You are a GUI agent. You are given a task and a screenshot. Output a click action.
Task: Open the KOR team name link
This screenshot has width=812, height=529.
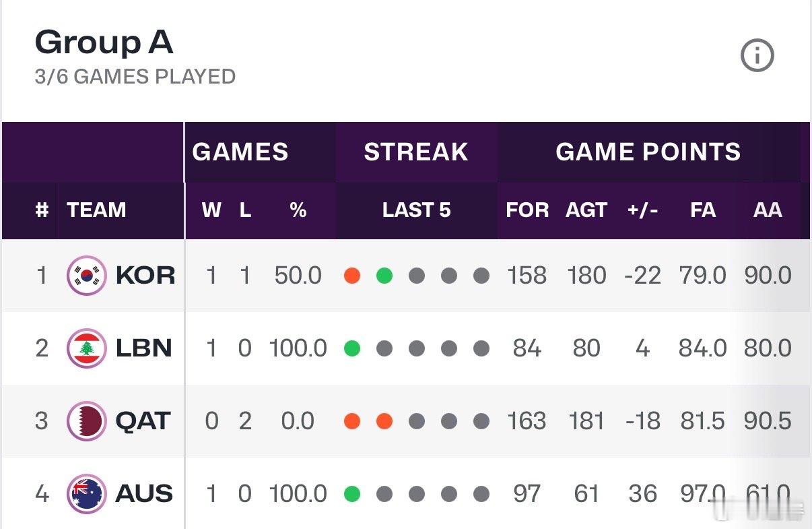tap(145, 275)
